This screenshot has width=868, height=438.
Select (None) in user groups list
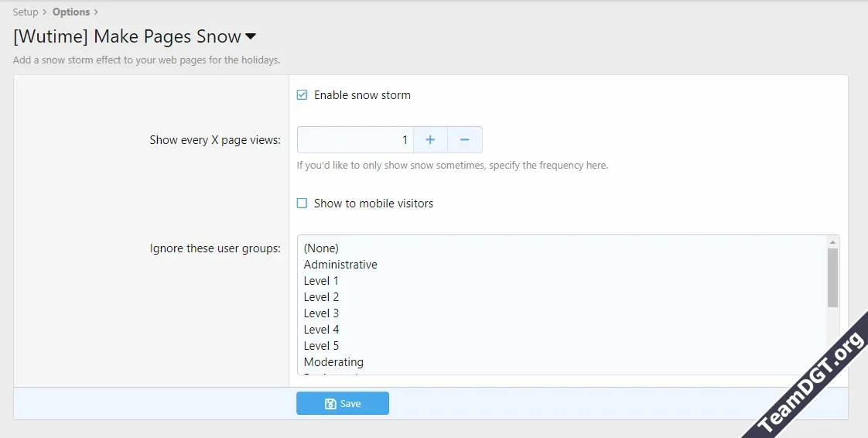(321, 248)
